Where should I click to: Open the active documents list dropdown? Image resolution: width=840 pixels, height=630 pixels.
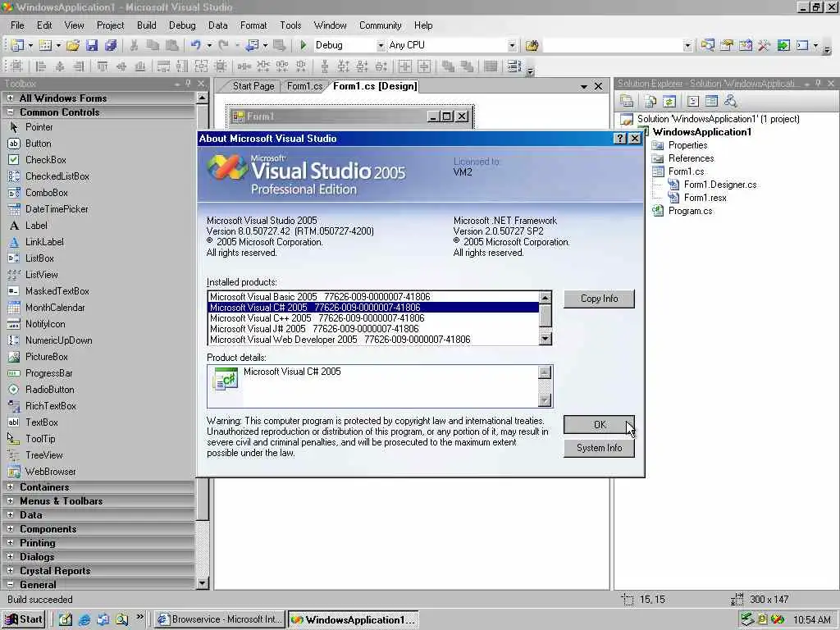(x=584, y=86)
